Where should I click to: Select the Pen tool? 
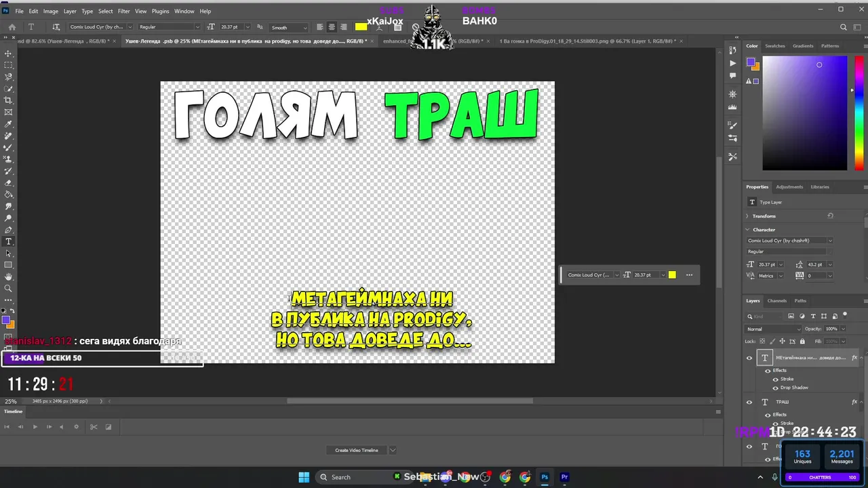click(8, 230)
